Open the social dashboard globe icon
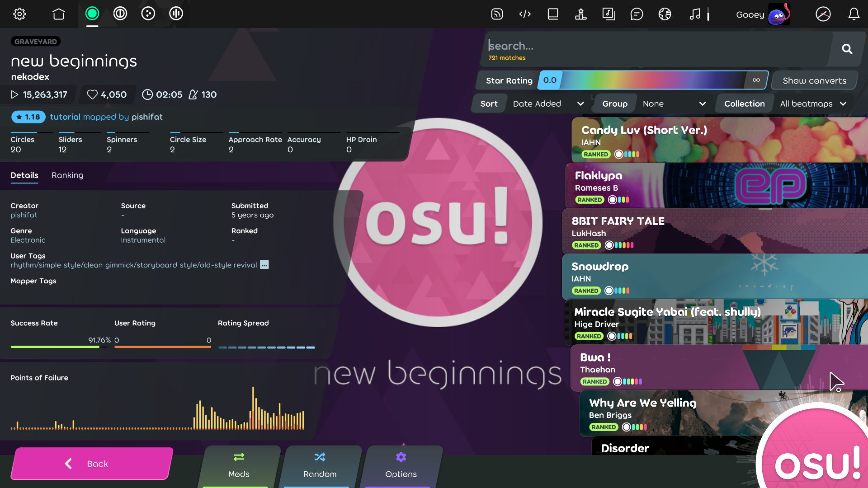Image resolution: width=868 pixels, height=488 pixels. coord(665,14)
